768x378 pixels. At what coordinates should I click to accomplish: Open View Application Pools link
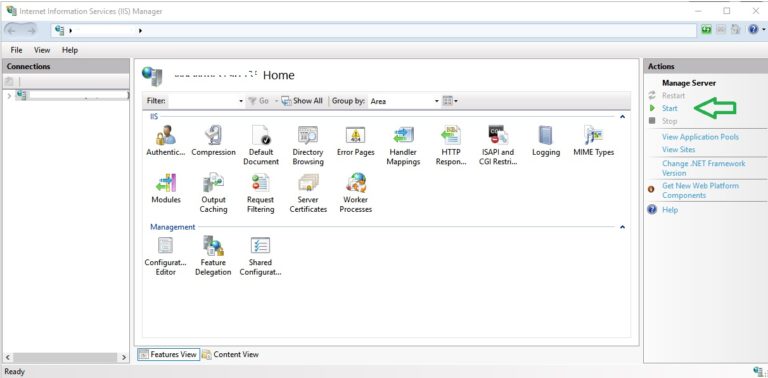(700, 137)
